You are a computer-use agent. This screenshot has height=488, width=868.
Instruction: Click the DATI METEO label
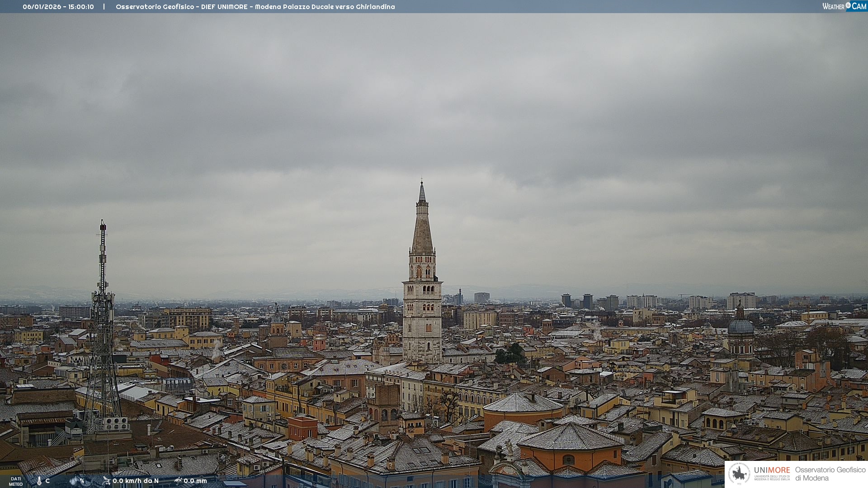coord(16,481)
